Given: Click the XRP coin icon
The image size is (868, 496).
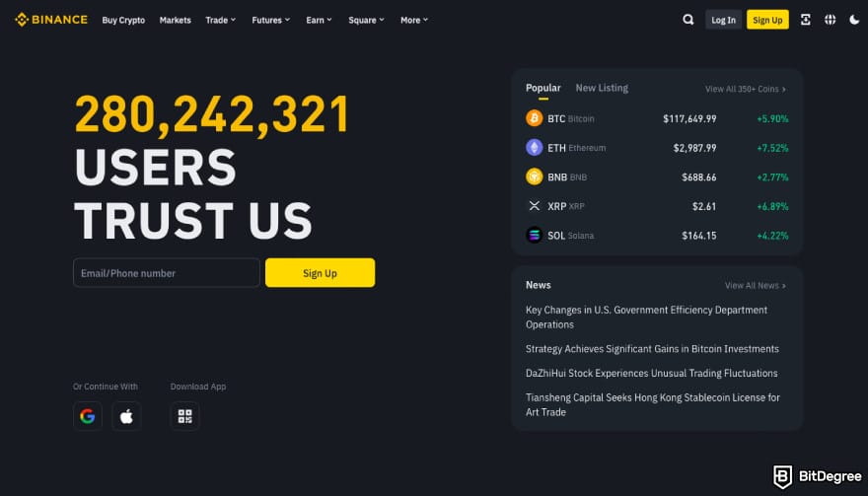Looking at the screenshot, I should tap(535, 206).
